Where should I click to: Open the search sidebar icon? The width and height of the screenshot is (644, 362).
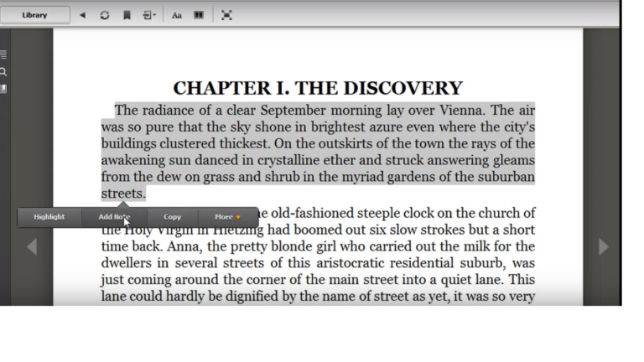[3, 72]
